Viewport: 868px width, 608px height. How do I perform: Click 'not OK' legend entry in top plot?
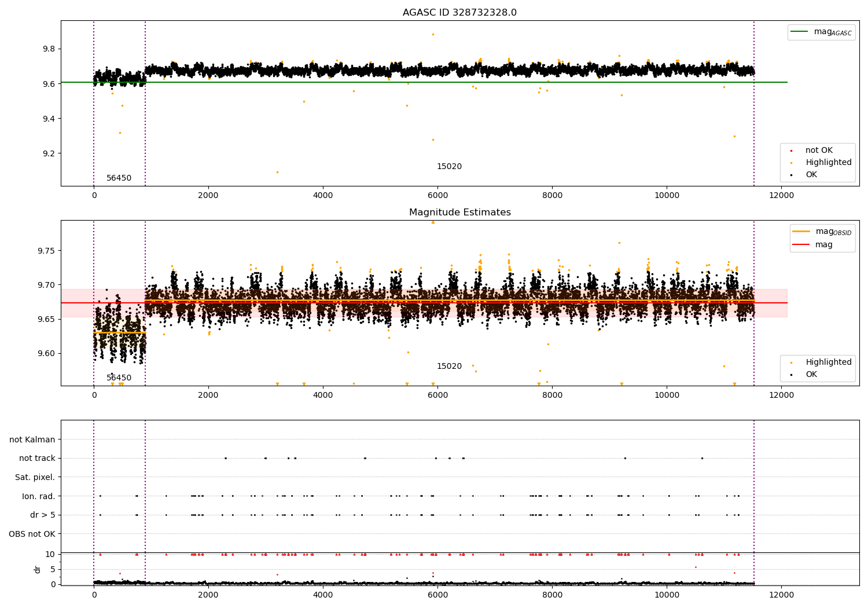(x=819, y=151)
